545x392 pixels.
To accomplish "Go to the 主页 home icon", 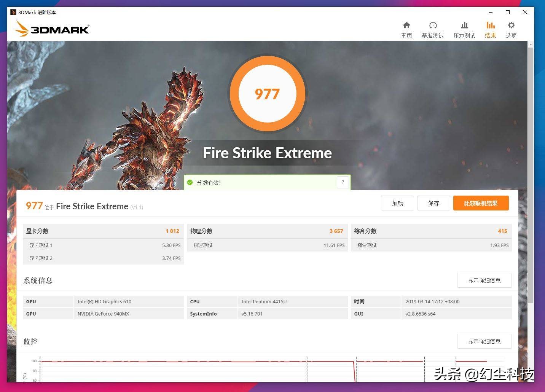I will click(406, 25).
